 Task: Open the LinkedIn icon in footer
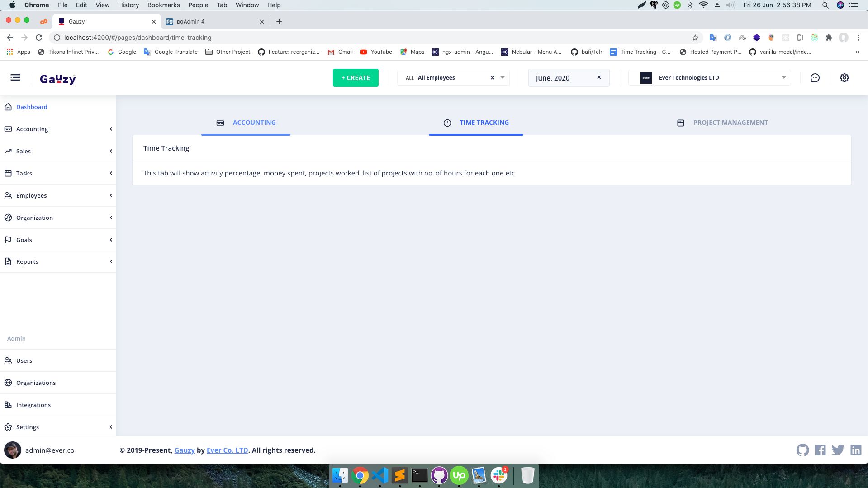point(855,450)
